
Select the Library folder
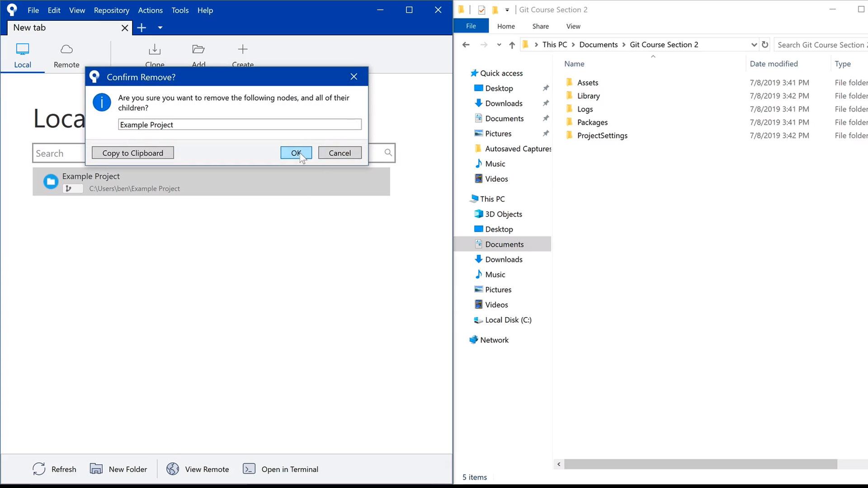(x=588, y=96)
